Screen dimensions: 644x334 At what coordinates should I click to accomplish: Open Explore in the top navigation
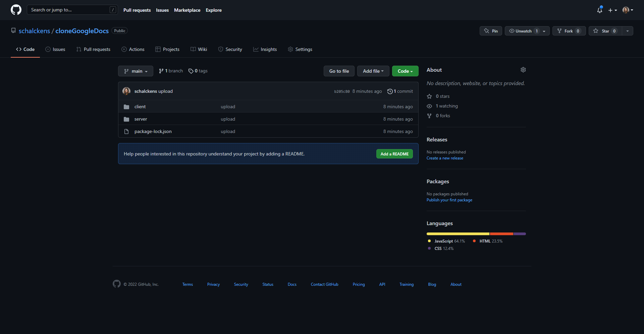(214, 10)
